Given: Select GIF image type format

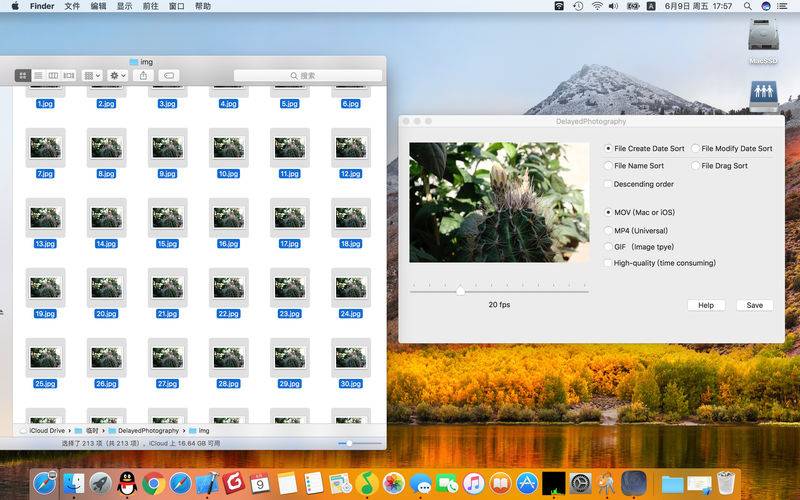Looking at the screenshot, I should [x=639, y=247].
